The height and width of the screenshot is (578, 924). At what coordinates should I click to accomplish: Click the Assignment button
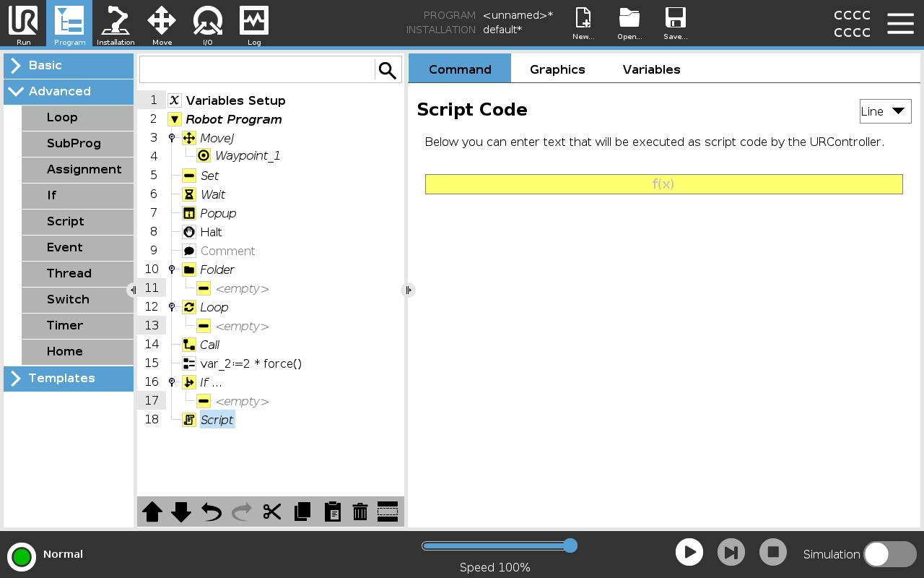(x=77, y=170)
